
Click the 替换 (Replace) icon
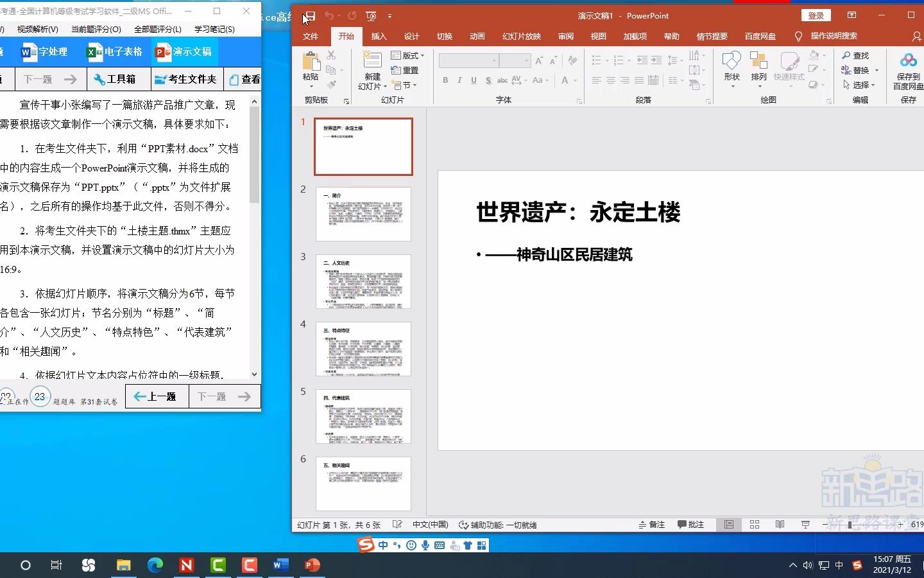click(860, 70)
